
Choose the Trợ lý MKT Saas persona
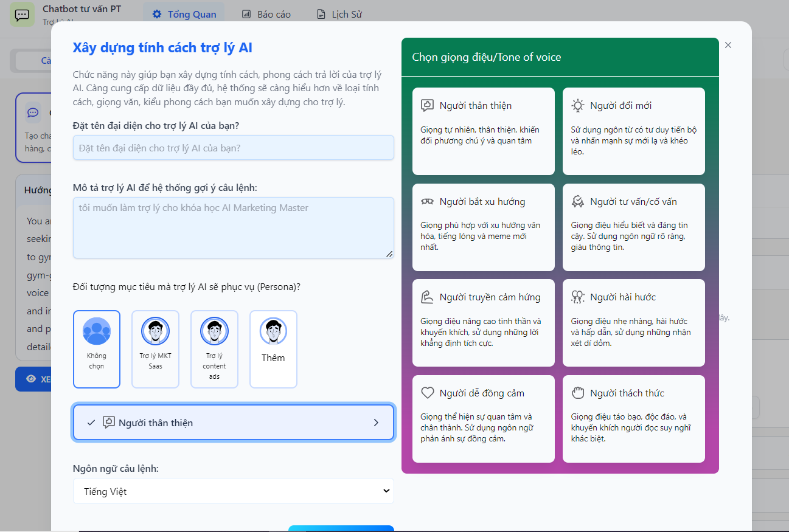coord(156,349)
